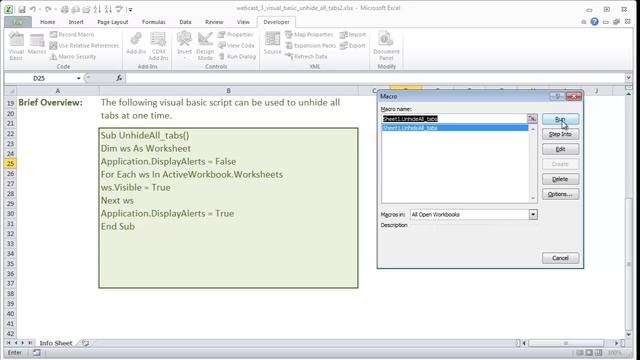Screen dimensions: 640x360
Task: Select column B header
Action: (229, 91)
